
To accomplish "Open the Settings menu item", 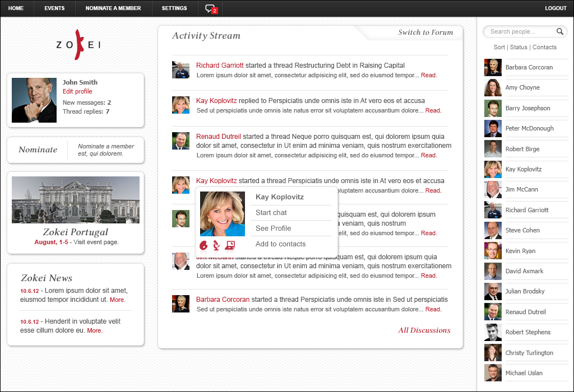I will [174, 8].
